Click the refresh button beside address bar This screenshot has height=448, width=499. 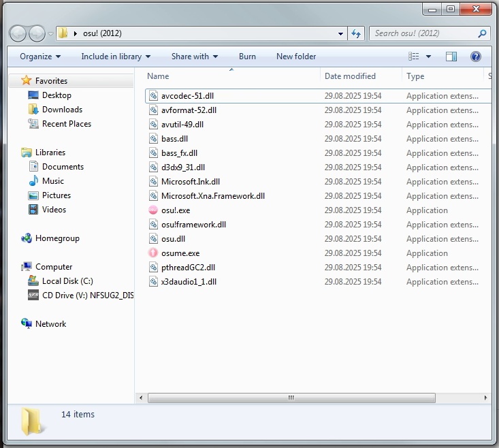pyautogui.click(x=356, y=33)
